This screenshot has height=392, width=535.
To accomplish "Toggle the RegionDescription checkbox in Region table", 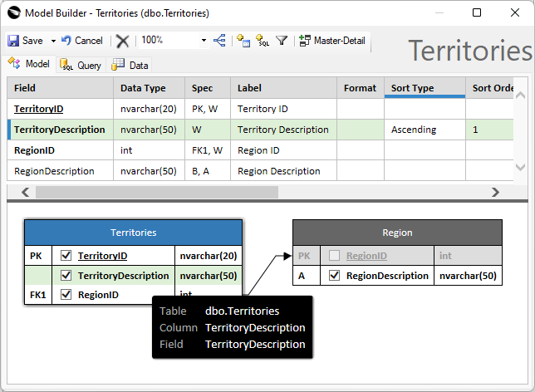I will tap(334, 275).
